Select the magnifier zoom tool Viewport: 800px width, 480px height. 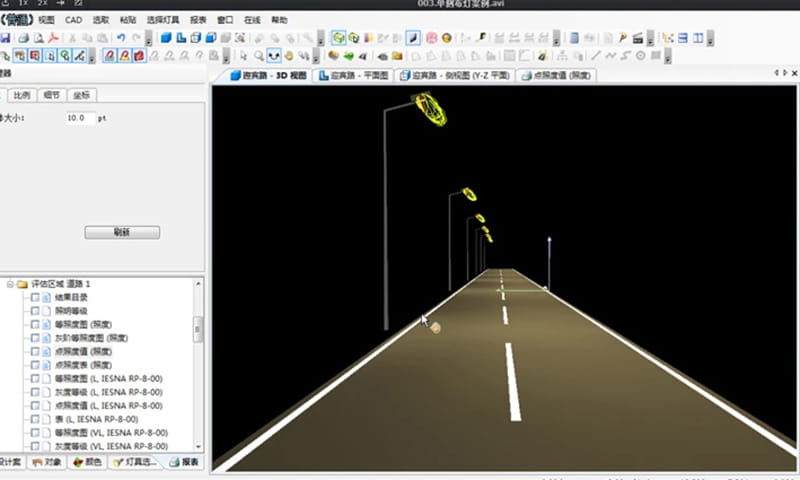[x=259, y=56]
